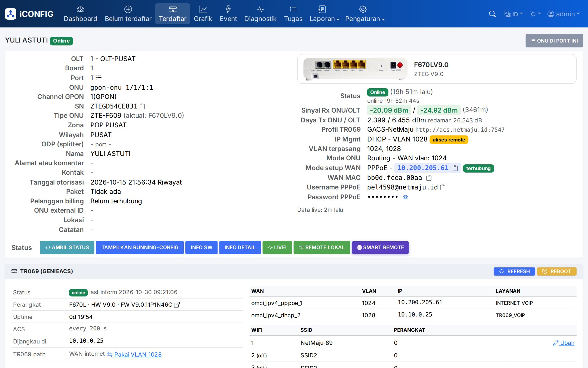Go to the Diagnostik tab
Screen dimensions: 588x368
pos(260,14)
